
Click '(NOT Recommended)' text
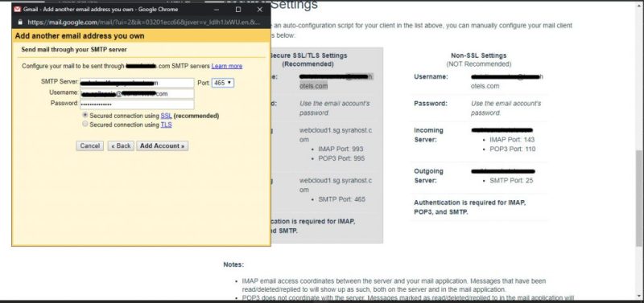478,64
